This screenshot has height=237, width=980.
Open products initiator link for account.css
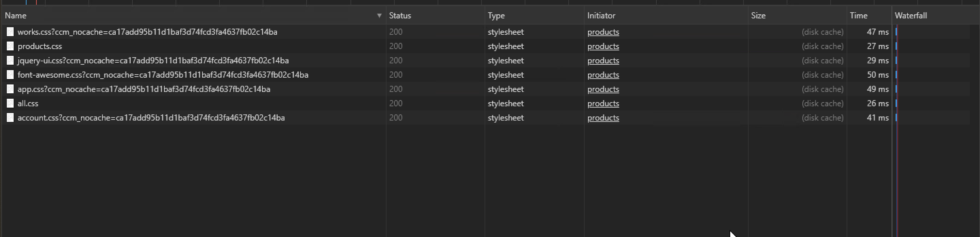tap(603, 117)
